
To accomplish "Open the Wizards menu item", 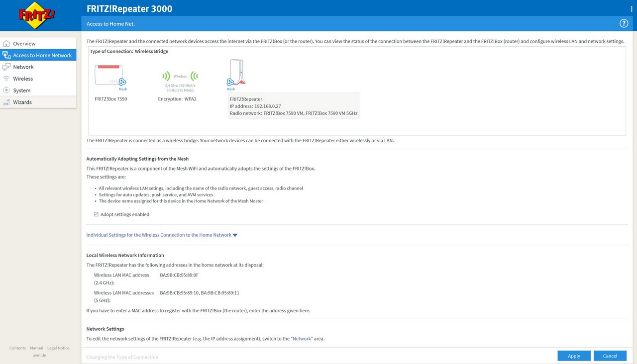I will pos(38,102).
